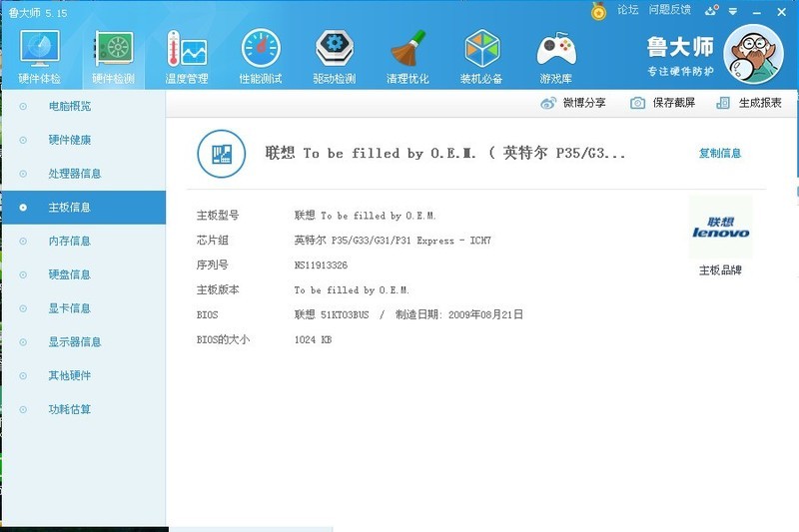The width and height of the screenshot is (799, 532).
Task: Click BIOS size value 1024 KB
Action: pyautogui.click(x=313, y=339)
